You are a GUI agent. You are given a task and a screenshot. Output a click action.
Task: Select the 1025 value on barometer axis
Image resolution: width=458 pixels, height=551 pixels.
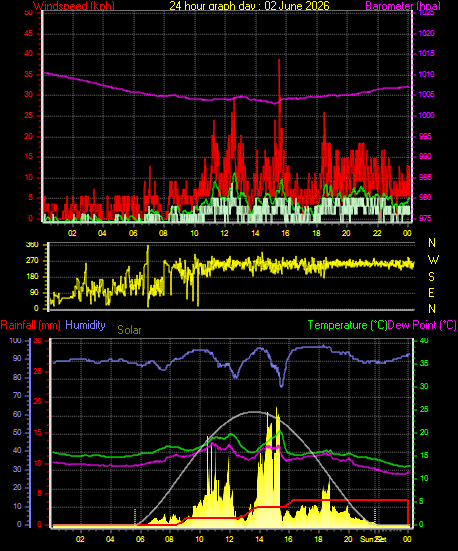(426, 13)
